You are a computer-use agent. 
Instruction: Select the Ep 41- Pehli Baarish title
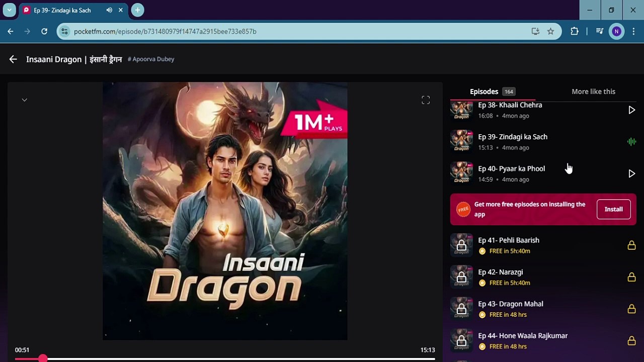click(509, 240)
